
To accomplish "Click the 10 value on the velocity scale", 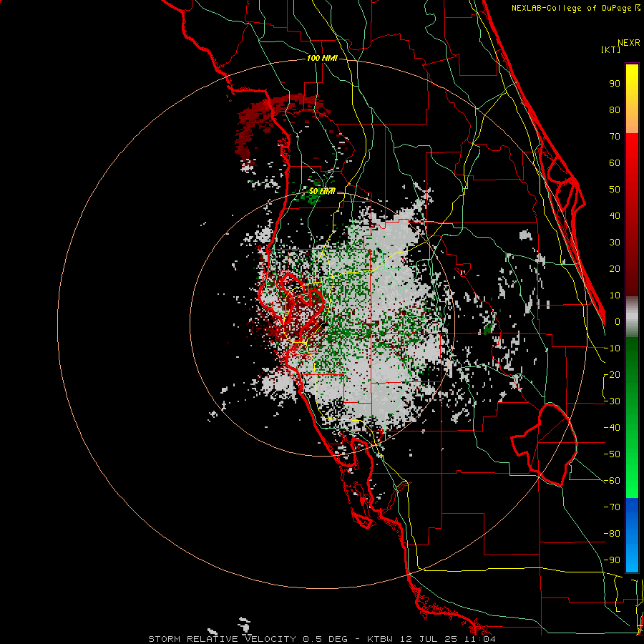I will click(615, 296).
